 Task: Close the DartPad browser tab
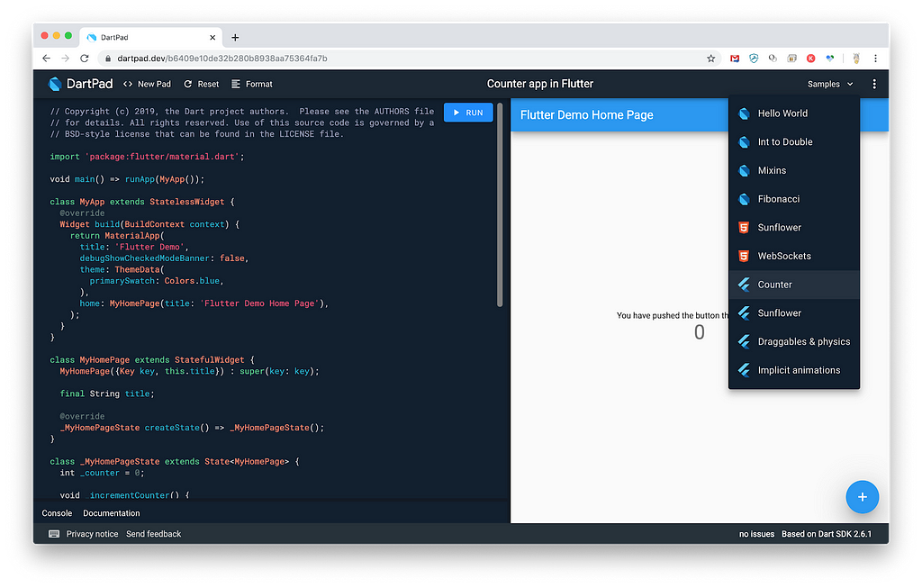(212, 38)
